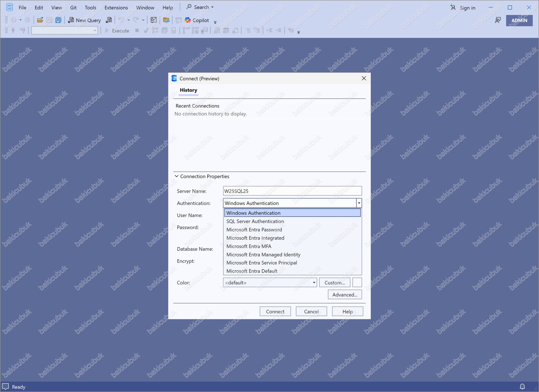
Task: Click the Increase Indent icon
Action: 279,30
